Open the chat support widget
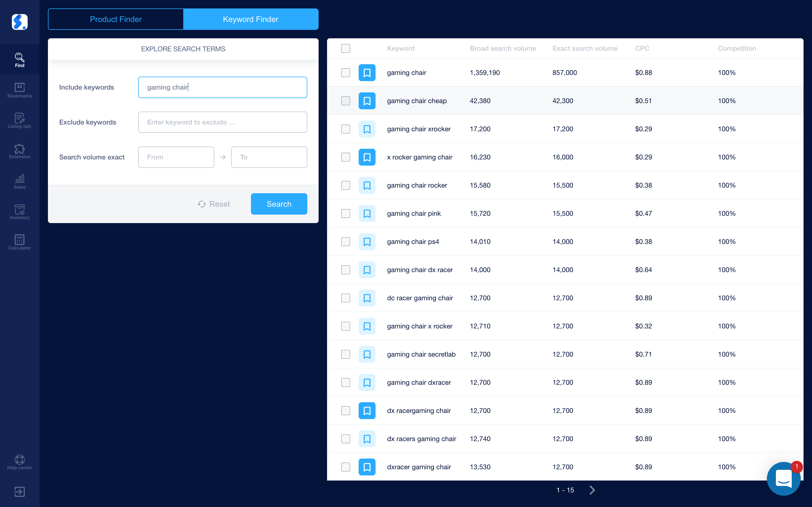 [x=784, y=479]
